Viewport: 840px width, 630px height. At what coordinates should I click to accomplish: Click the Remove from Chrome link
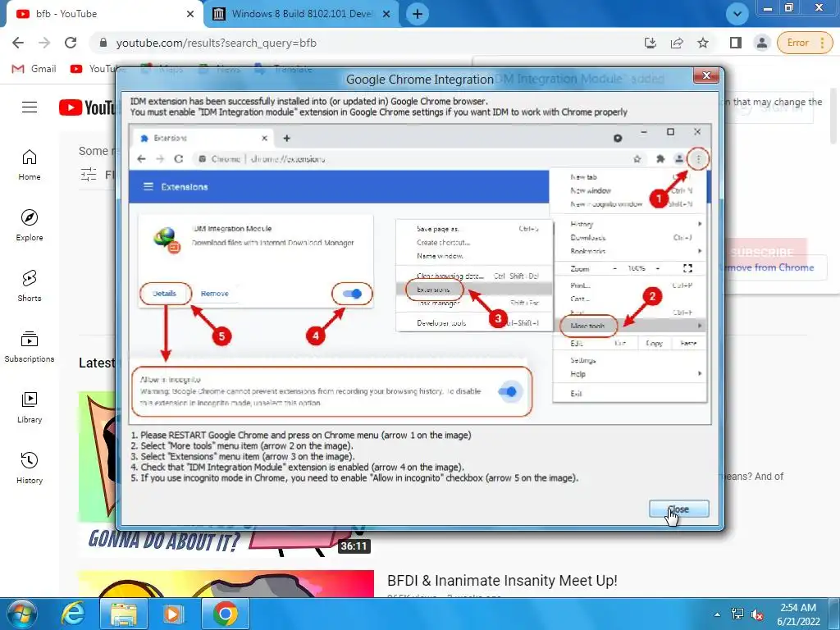[769, 267]
